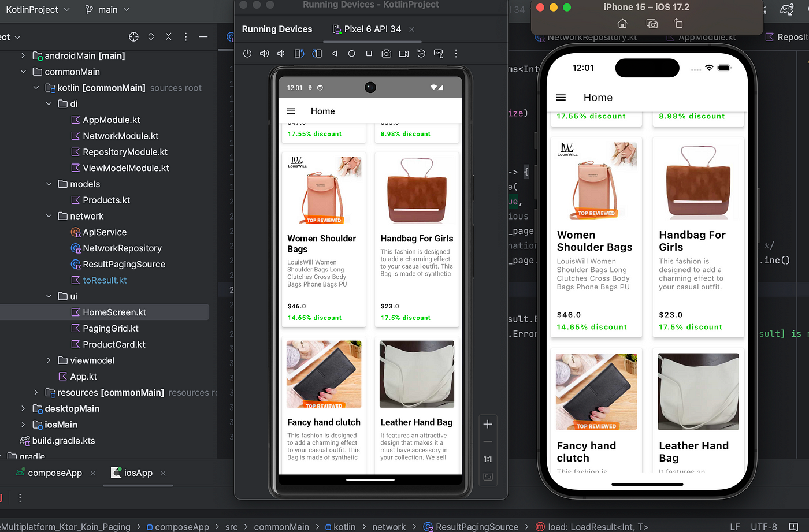Open the hamburger menu in the iPhone app

pyautogui.click(x=561, y=98)
